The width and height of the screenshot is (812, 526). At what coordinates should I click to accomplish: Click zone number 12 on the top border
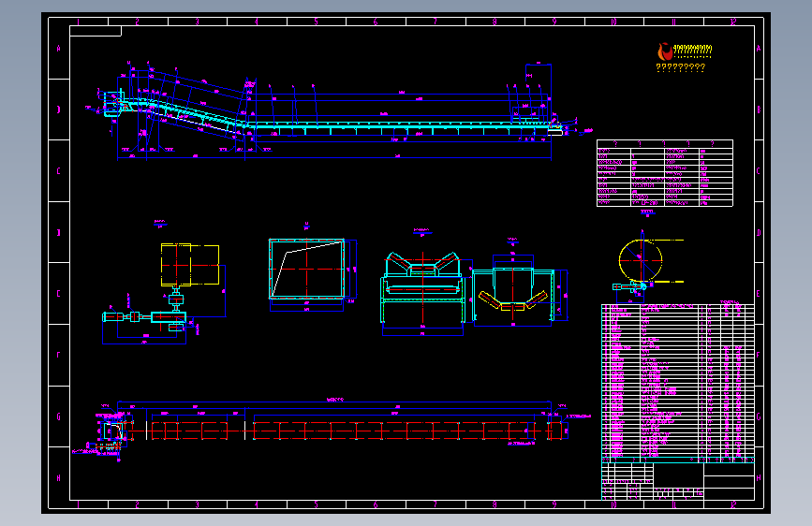[733, 22]
